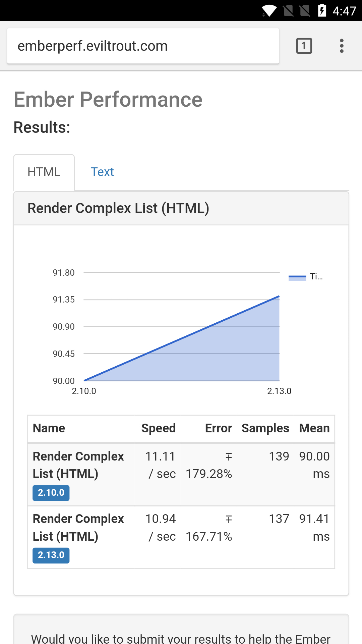
Task: Click the Name column header
Action: pyautogui.click(x=49, y=428)
